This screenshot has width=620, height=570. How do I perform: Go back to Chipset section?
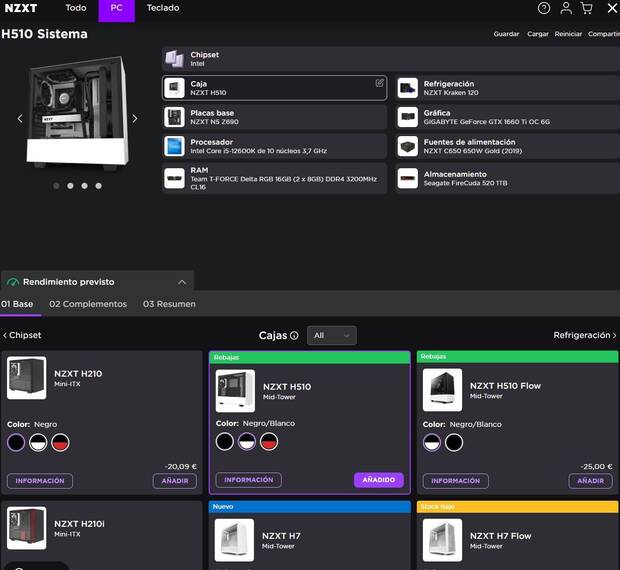[22, 335]
